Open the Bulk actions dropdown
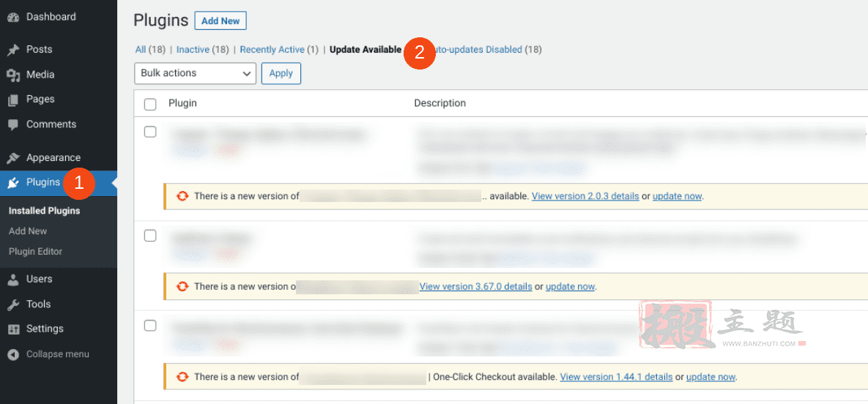Image resolution: width=868 pixels, height=404 pixels. (196, 73)
